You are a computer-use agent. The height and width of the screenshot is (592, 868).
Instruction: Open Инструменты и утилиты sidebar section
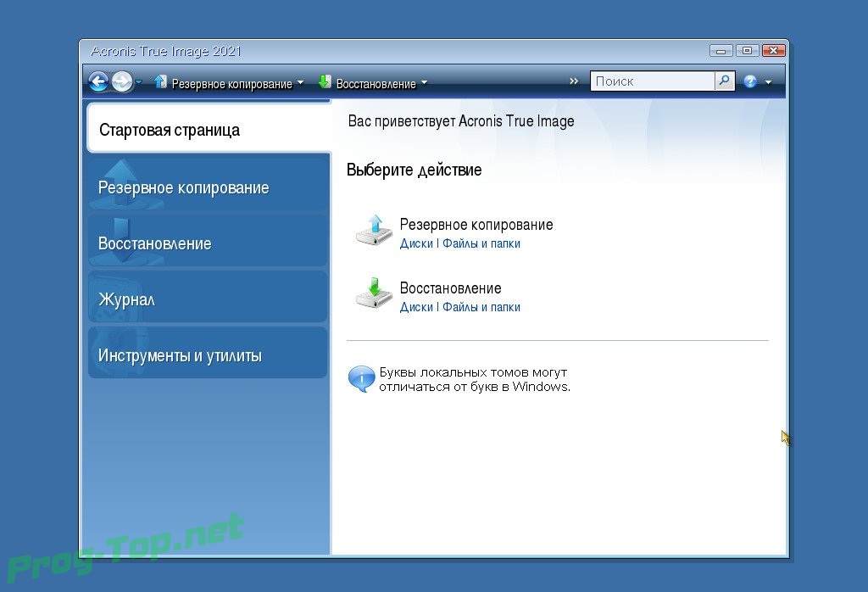[208, 355]
